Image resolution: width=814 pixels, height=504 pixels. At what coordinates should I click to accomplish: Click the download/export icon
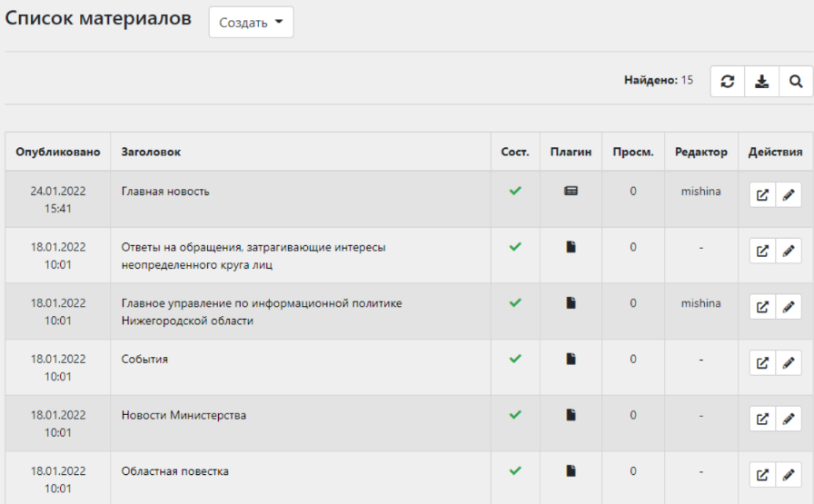click(761, 82)
